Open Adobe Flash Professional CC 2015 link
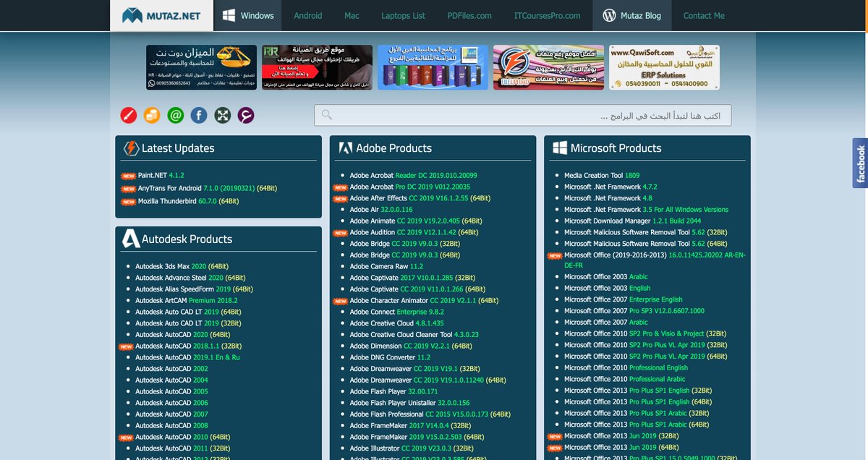The image size is (868, 460). tap(430, 414)
